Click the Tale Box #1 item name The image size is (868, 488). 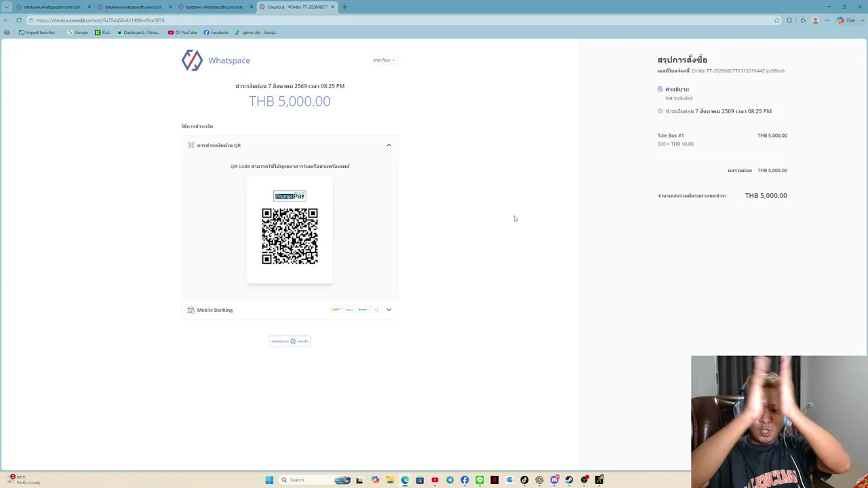671,136
